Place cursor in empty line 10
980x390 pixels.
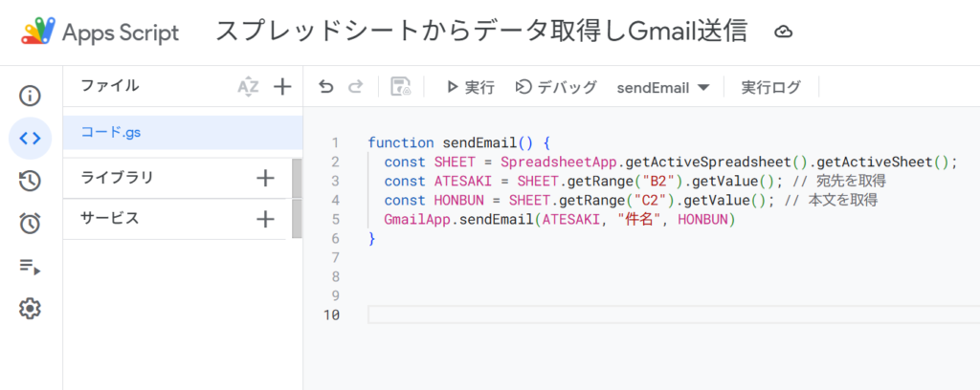[x=674, y=314]
